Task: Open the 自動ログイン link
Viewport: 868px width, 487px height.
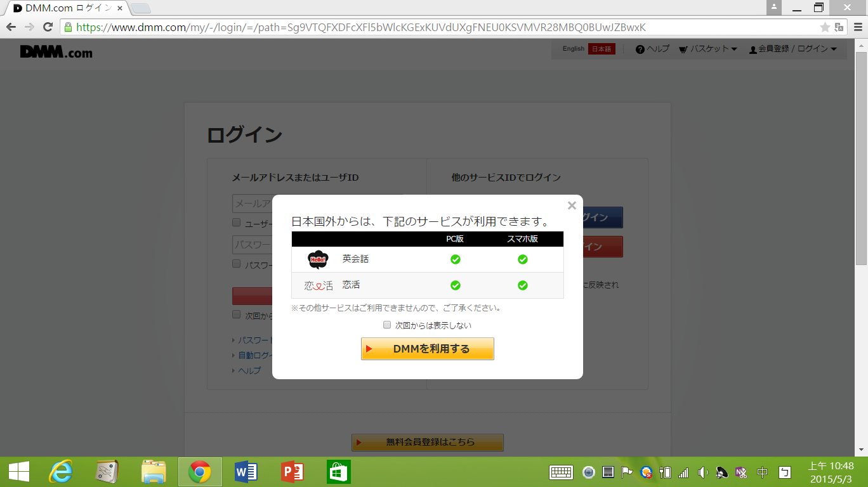Action: point(255,355)
